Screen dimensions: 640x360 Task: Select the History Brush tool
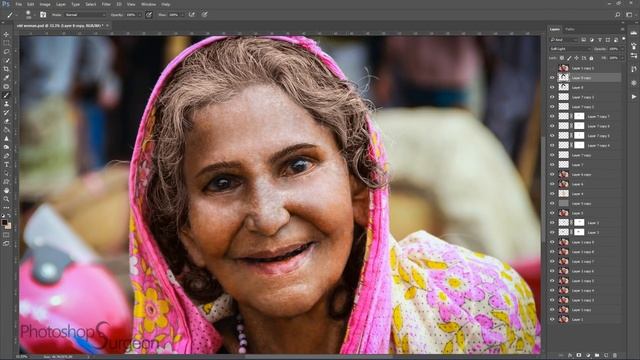(x=6, y=112)
